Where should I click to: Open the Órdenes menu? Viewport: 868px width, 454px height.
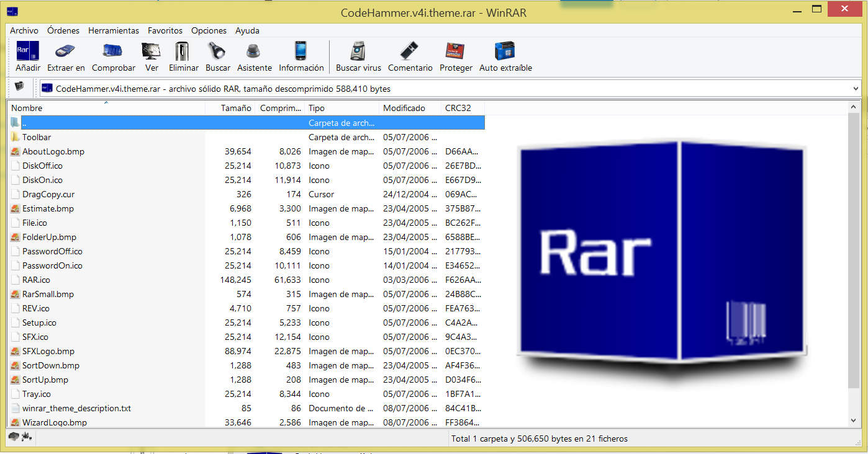[x=63, y=30]
